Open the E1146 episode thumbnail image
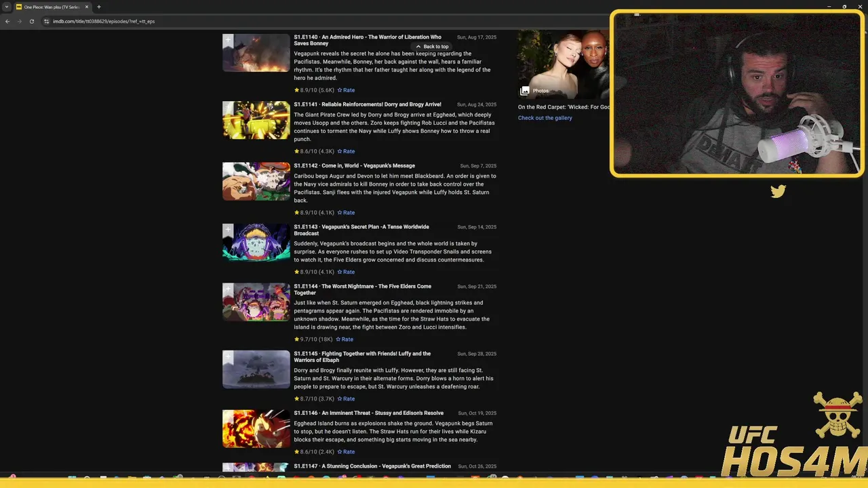 (x=256, y=428)
